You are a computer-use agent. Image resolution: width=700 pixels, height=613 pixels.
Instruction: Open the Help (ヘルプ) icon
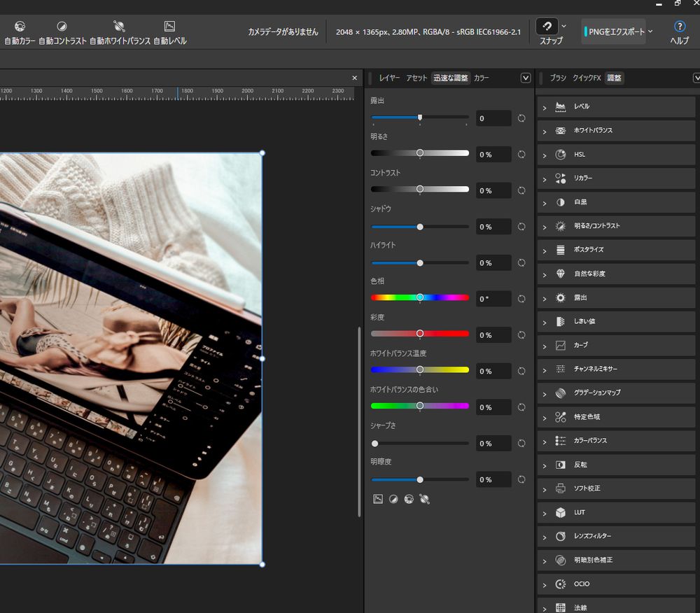(679, 27)
